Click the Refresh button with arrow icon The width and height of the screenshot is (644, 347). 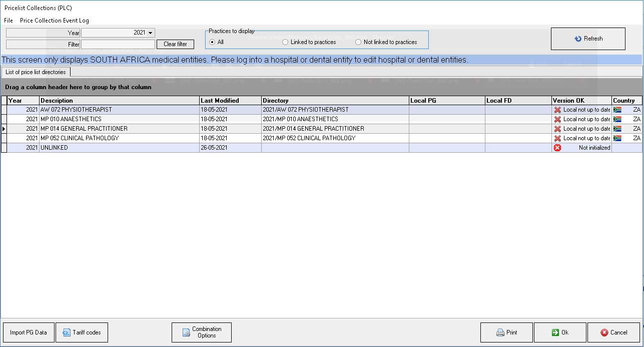pyautogui.click(x=588, y=39)
